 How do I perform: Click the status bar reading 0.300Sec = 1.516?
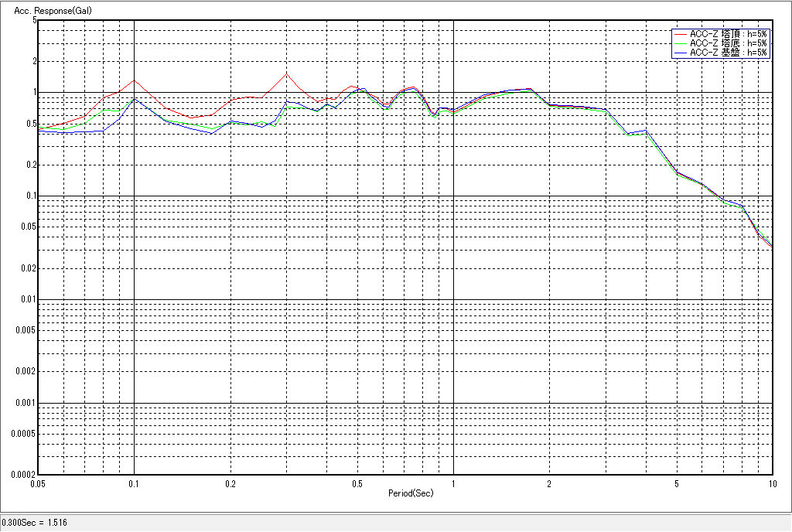pos(35,523)
